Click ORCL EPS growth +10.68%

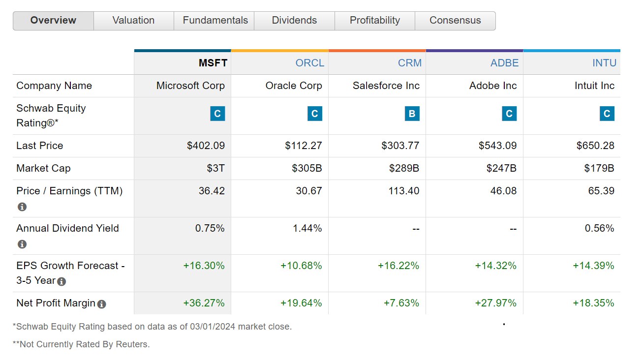pos(301,266)
